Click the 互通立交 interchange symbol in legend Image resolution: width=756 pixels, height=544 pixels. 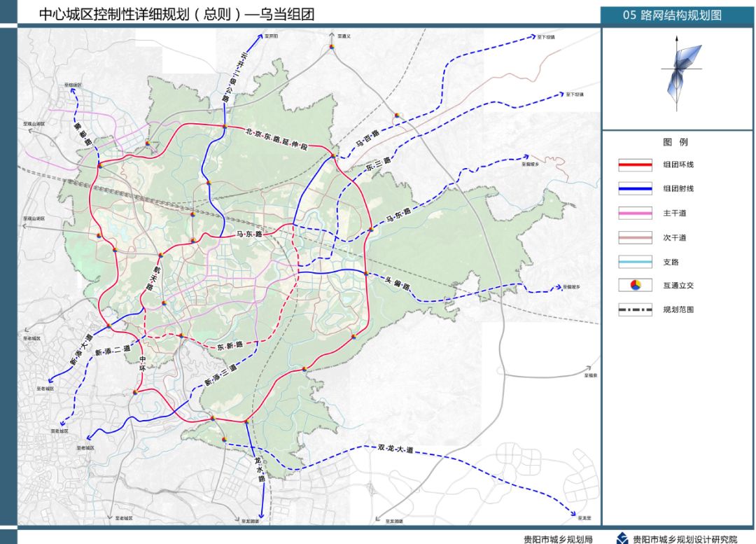(635, 285)
